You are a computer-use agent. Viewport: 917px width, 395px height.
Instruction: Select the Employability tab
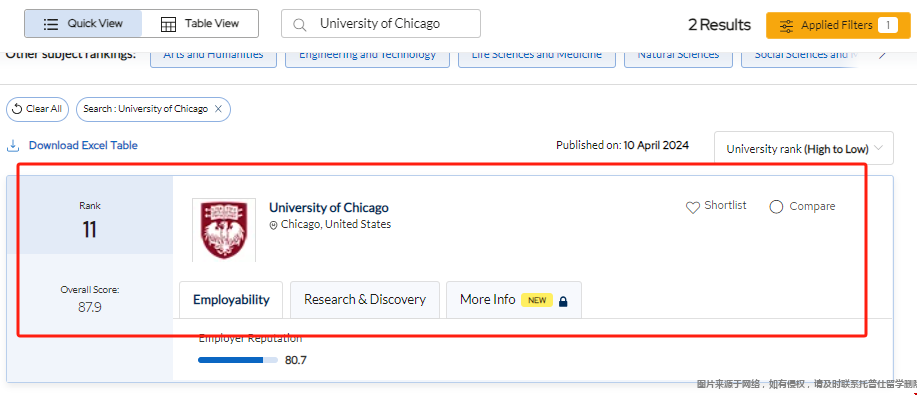coord(231,300)
